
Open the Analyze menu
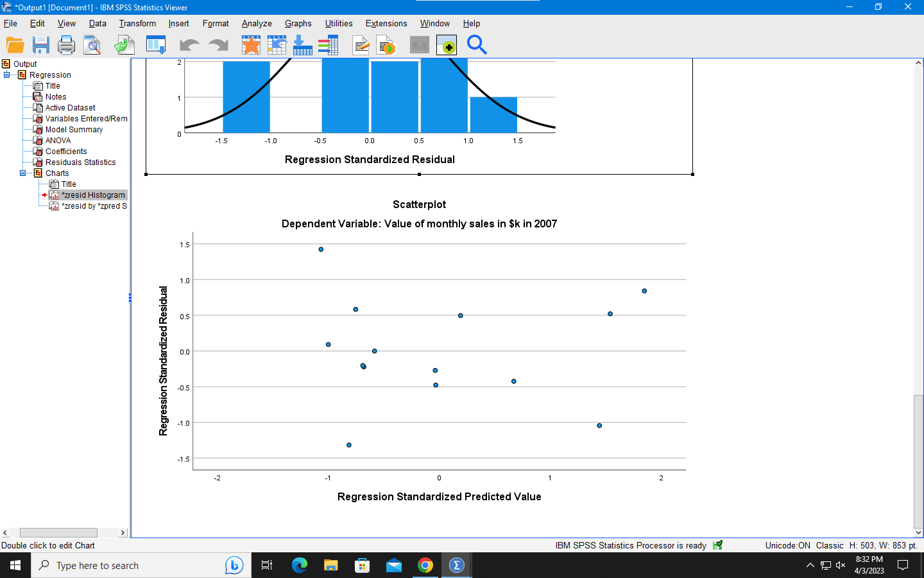coord(256,24)
